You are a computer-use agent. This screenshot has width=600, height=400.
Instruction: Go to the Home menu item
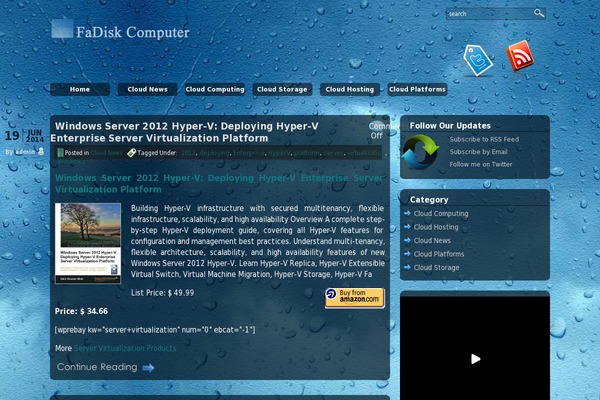[80, 89]
